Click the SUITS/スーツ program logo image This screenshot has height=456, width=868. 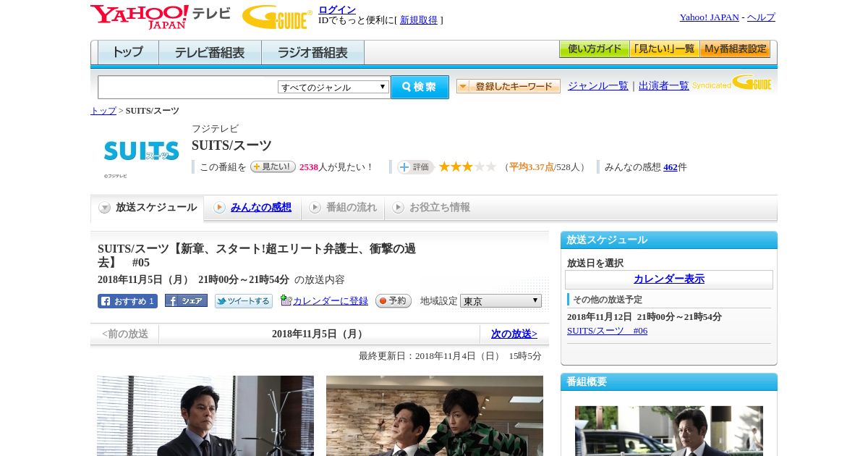(x=141, y=151)
